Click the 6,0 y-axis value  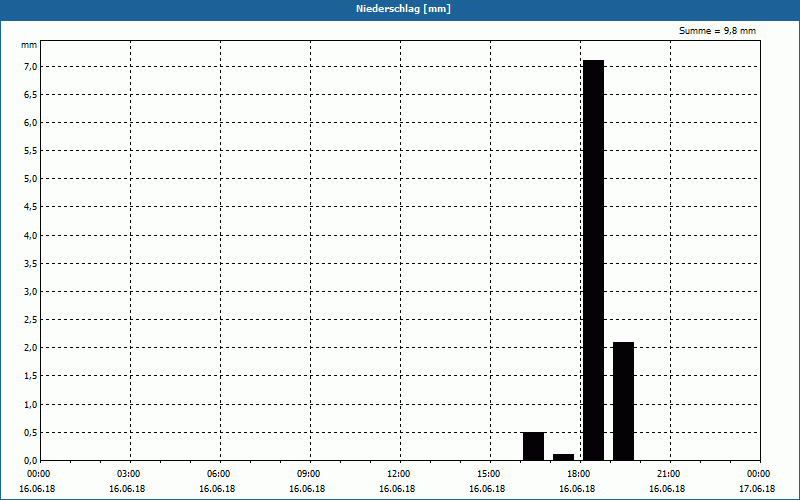pos(30,122)
